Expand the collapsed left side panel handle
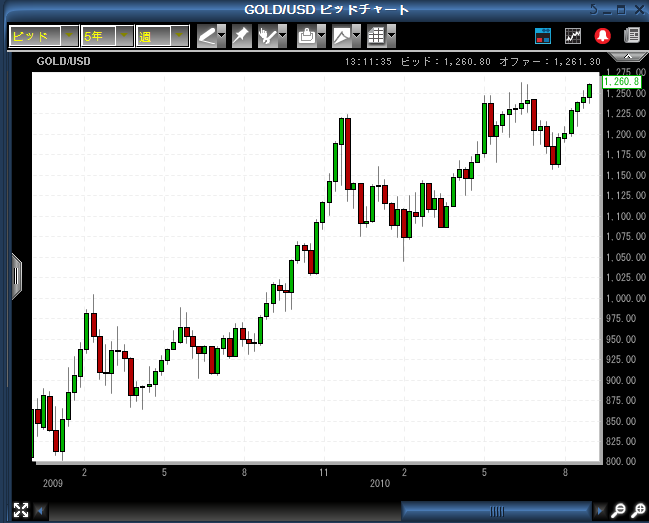Image resolution: width=649 pixels, height=523 pixels. [16, 275]
